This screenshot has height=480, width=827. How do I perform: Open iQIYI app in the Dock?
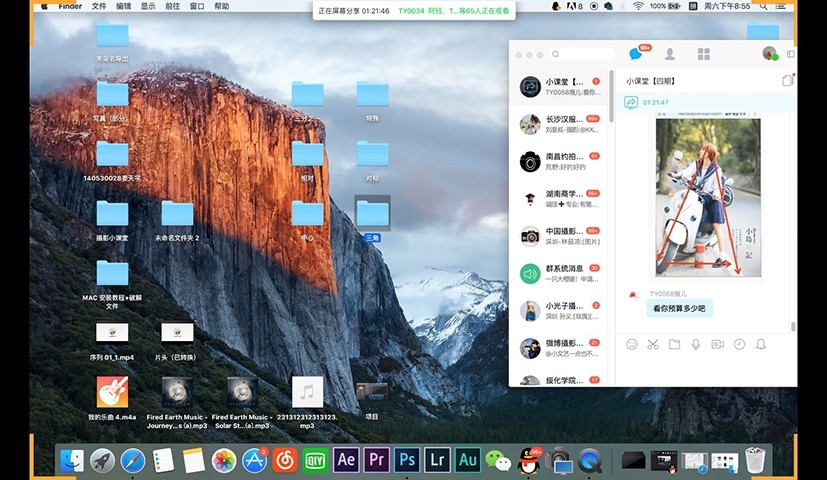click(315, 460)
